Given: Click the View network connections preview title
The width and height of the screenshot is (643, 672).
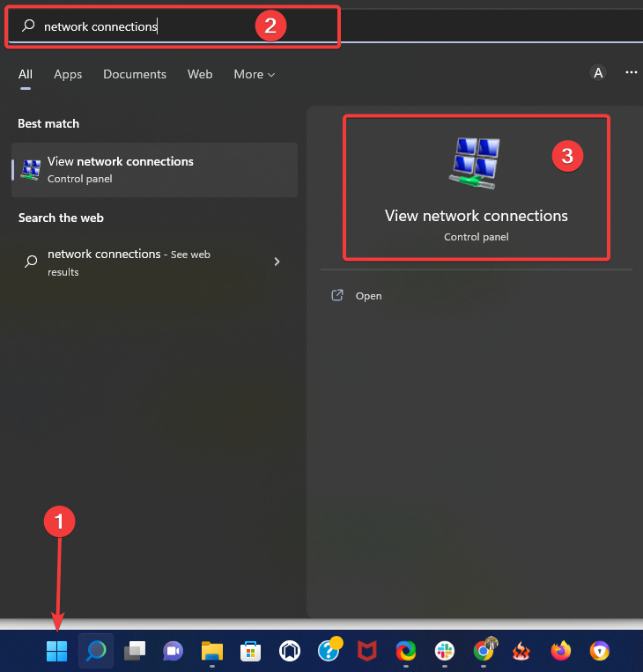Looking at the screenshot, I should click(x=476, y=216).
